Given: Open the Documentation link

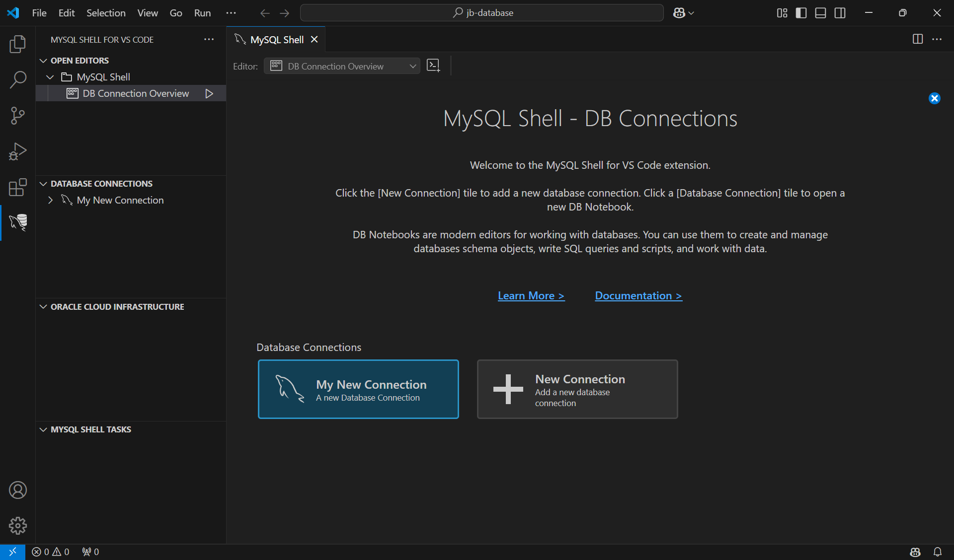Looking at the screenshot, I should [638, 296].
